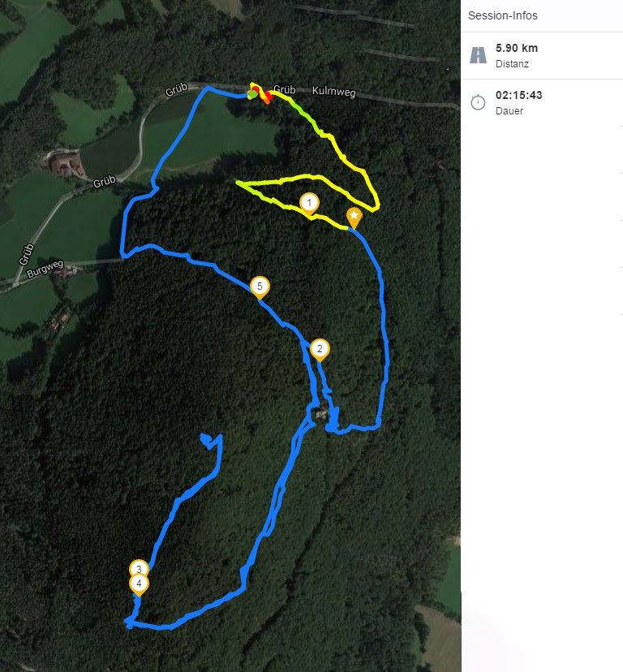Click the Burgweg road label
The height and width of the screenshot is (672, 623).
point(45,269)
